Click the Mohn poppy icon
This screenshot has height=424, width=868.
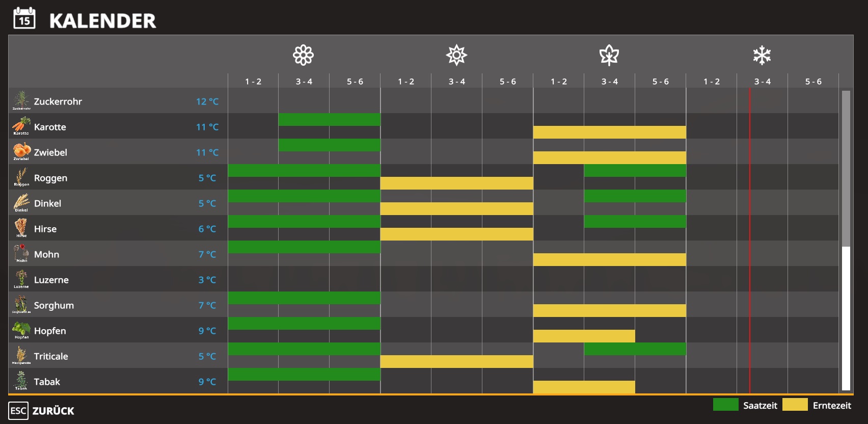pyautogui.click(x=21, y=253)
